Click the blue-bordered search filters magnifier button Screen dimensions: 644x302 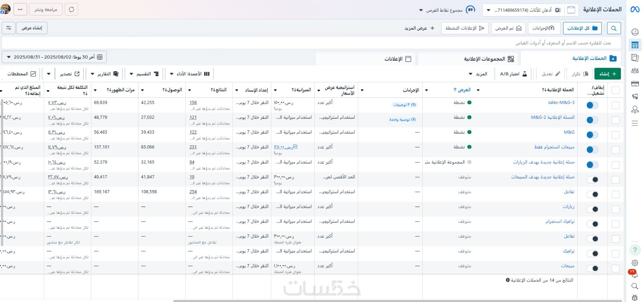614,28
